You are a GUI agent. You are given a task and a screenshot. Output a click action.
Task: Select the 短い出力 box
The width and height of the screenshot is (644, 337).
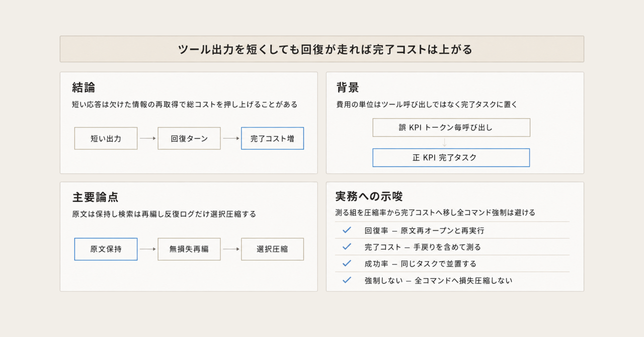(106, 138)
